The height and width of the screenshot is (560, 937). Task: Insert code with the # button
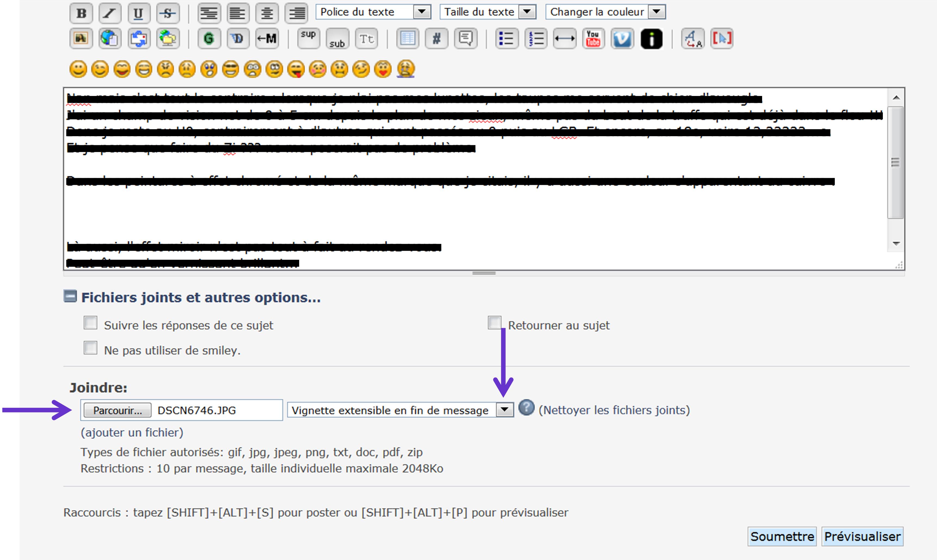click(437, 38)
